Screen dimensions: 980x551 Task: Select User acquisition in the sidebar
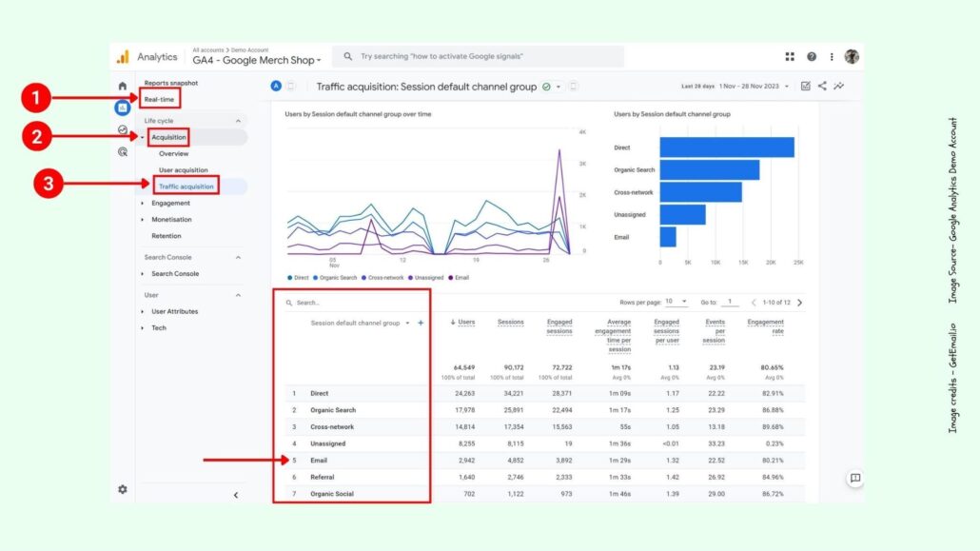pyautogui.click(x=183, y=170)
